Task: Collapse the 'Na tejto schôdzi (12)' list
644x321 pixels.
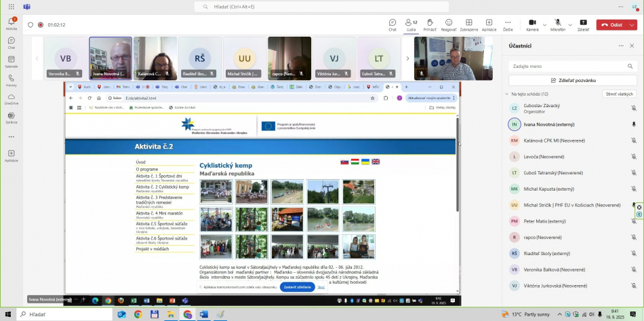Action: [x=506, y=94]
